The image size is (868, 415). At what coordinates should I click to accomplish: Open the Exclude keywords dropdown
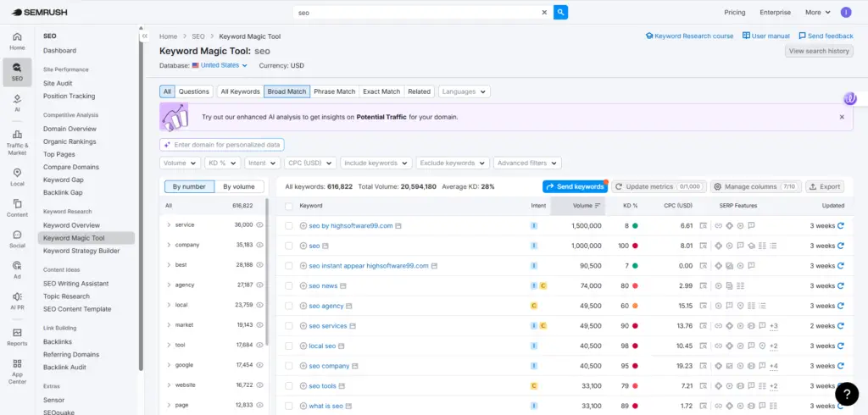(453, 163)
